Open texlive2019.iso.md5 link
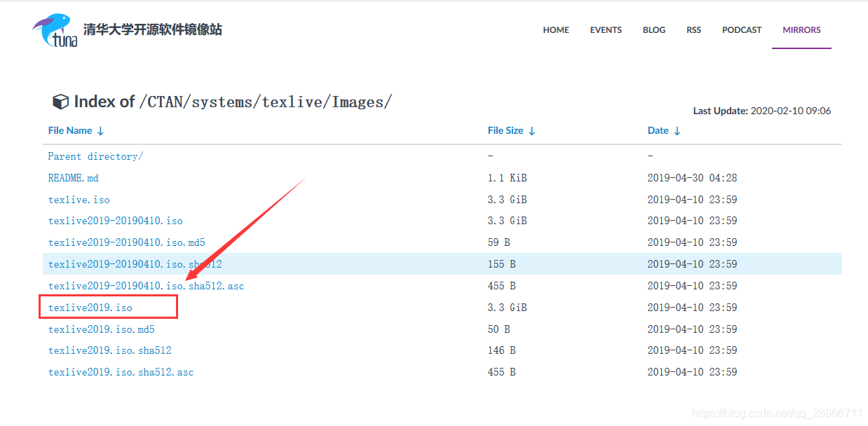The width and height of the screenshot is (868, 426). pyautogui.click(x=101, y=329)
